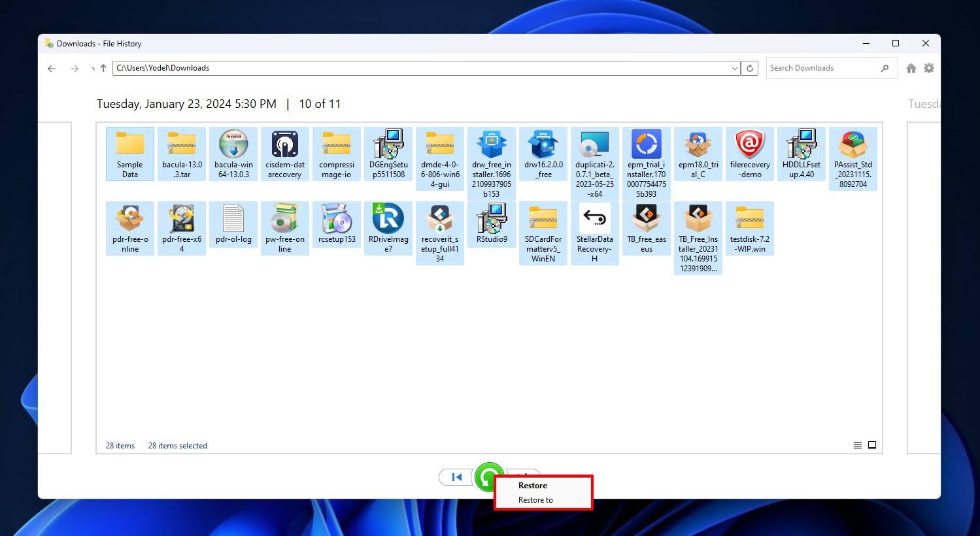Image resolution: width=980 pixels, height=536 pixels.
Task: Select the drw16.2.0.0_free file
Action: click(543, 154)
